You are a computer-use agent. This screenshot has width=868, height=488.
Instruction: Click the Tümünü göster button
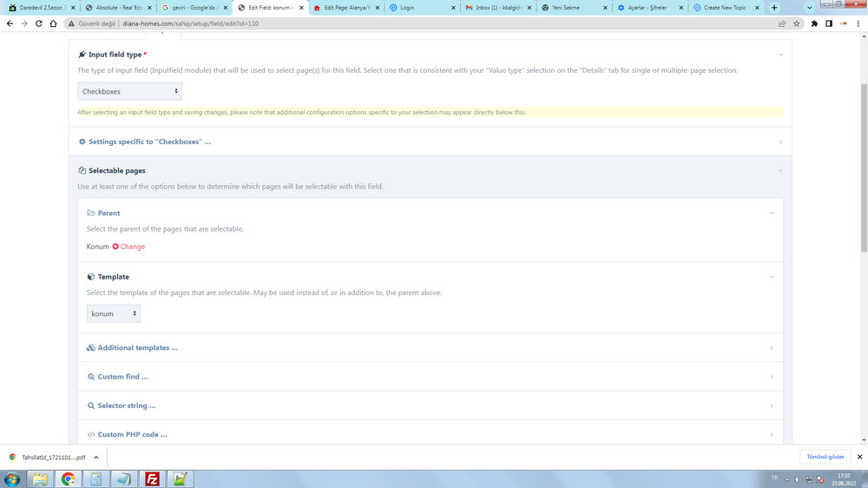pyautogui.click(x=825, y=457)
